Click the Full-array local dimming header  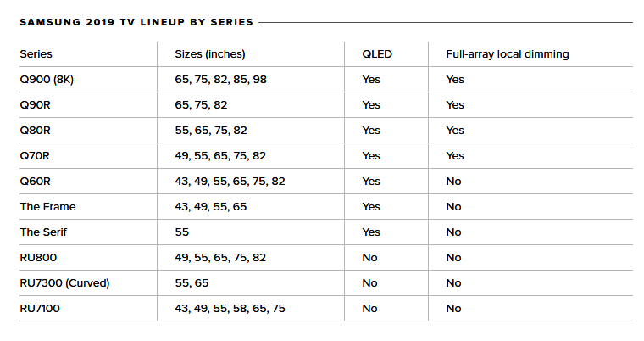pyautogui.click(x=508, y=54)
